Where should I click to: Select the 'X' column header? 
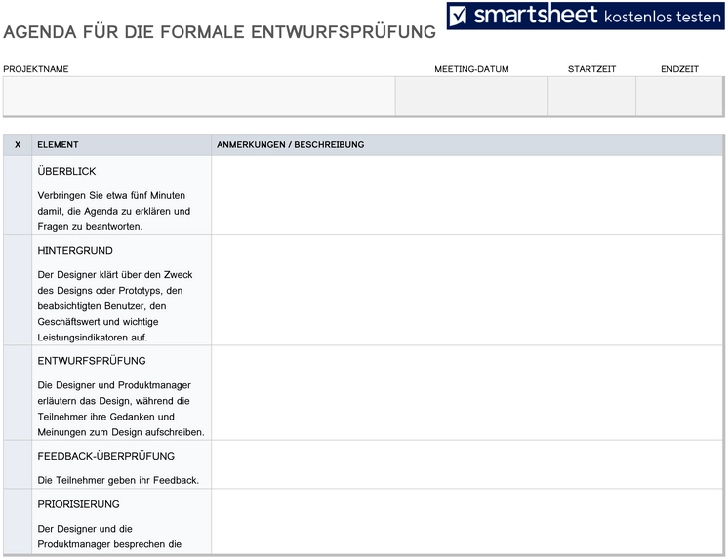18,144
